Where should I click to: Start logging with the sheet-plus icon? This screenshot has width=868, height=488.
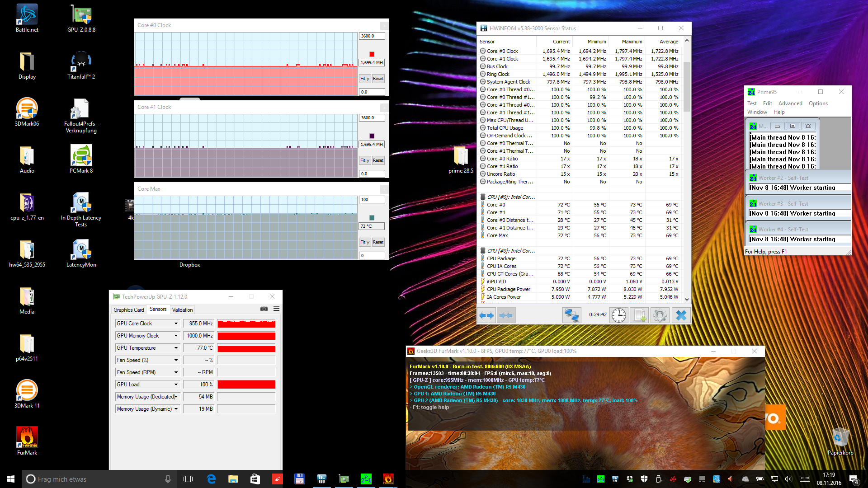pos(639,315)
